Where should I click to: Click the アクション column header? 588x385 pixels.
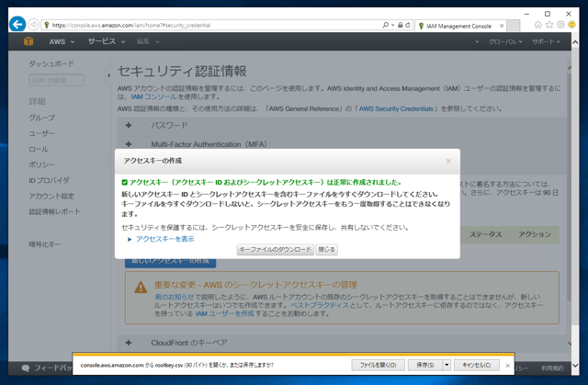pyautogui.click(x=535, y=234)
